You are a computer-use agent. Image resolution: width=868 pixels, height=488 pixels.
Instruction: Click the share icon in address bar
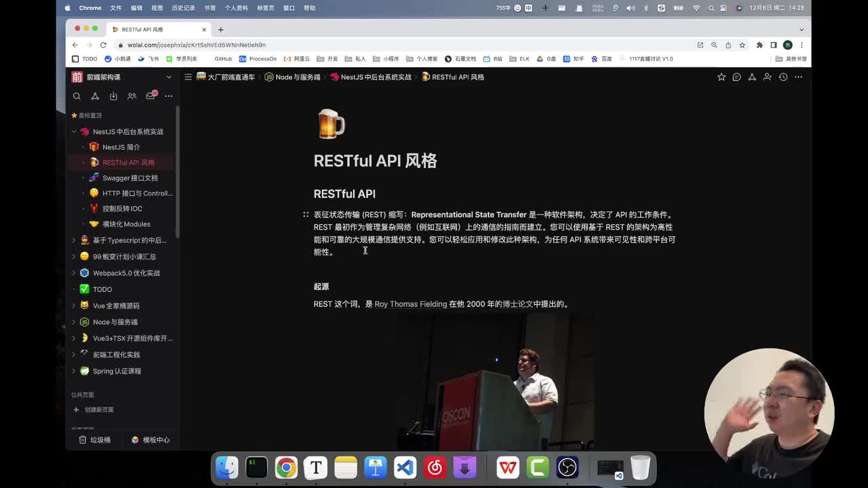(728, 45)
